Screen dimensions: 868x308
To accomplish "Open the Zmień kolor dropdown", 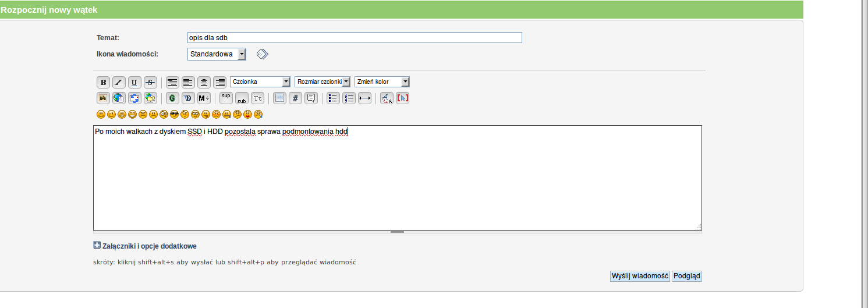I will pos(382,82).
